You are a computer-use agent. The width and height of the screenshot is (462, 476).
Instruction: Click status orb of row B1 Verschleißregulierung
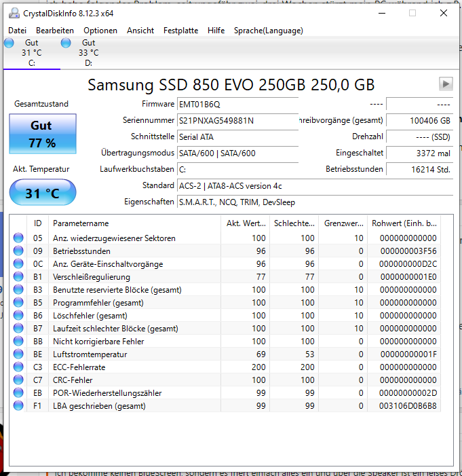point(18,276)
